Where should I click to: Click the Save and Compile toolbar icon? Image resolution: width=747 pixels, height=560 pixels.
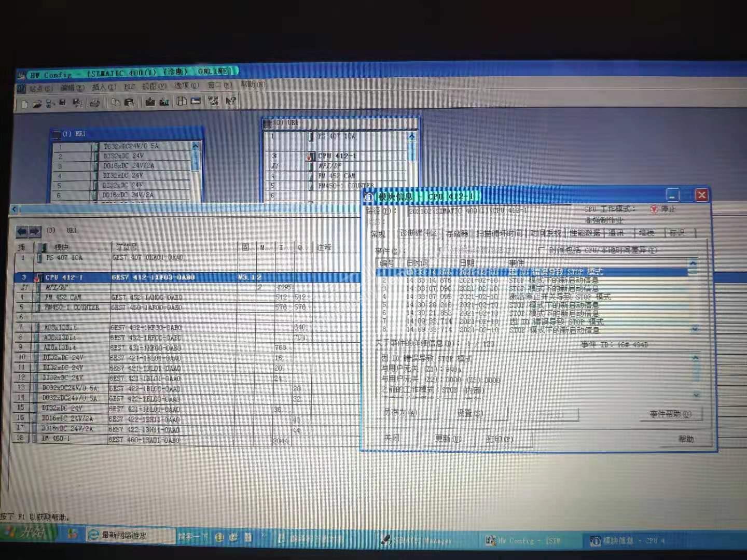(x=77, y=103)
